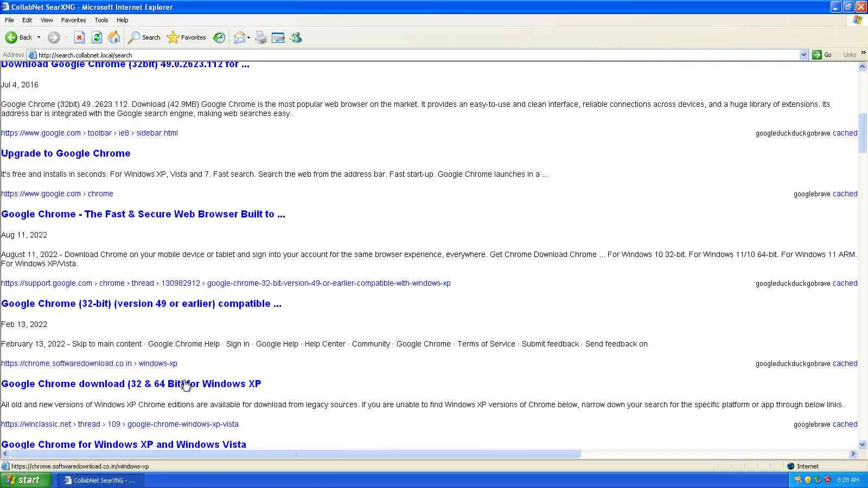
Task: Click the Internet Explorer title bar icon
Action: [5, 7]
